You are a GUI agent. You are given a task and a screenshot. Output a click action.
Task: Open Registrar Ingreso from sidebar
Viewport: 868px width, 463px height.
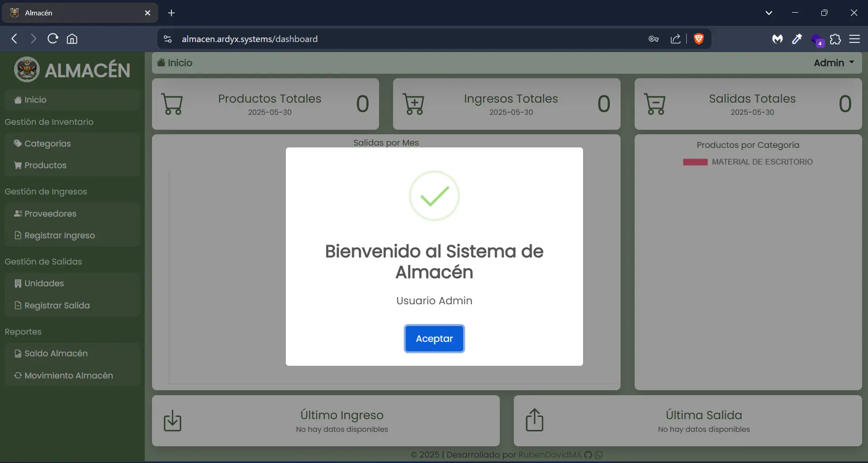(x=59, y=235)
